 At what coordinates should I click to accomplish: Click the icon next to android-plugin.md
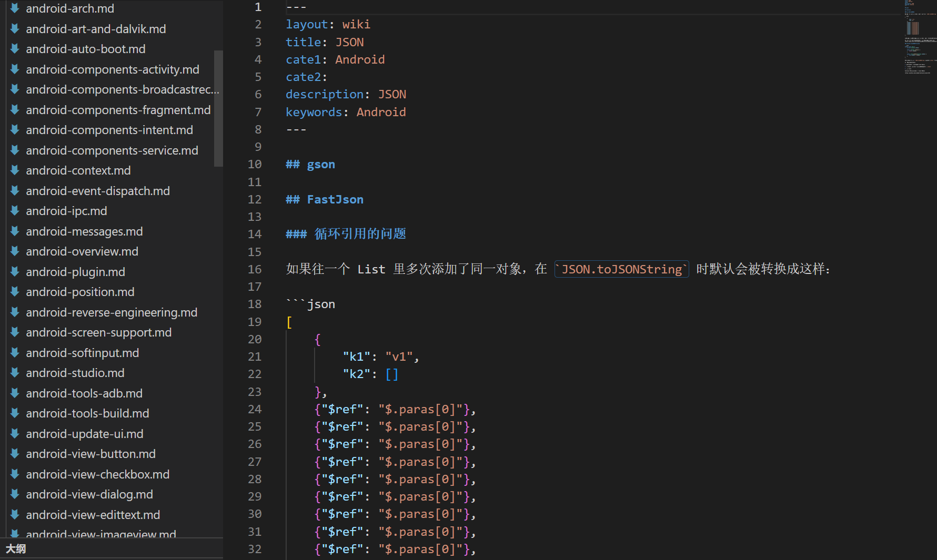15,271
